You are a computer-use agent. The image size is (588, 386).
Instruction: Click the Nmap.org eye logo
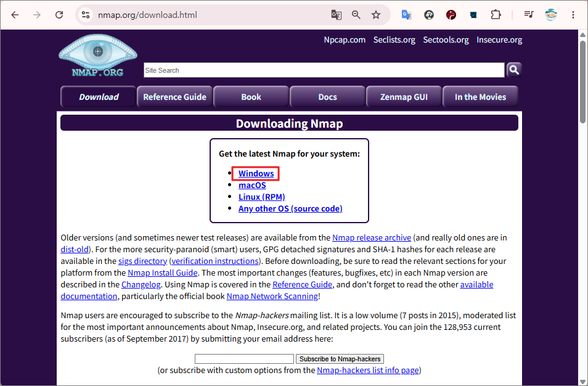pos(98,55)
